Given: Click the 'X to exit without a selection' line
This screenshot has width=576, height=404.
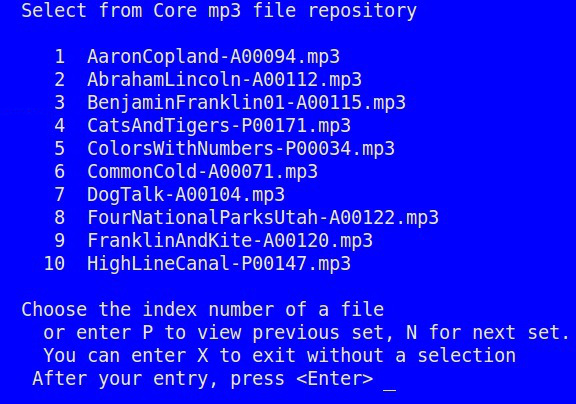Looking at the screenshot, I should click(356, 356).
